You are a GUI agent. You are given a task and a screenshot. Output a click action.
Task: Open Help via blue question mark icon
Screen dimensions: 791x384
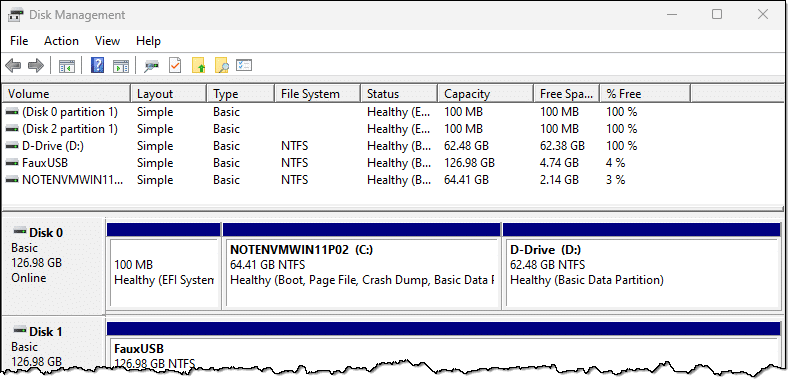(97, 65)
